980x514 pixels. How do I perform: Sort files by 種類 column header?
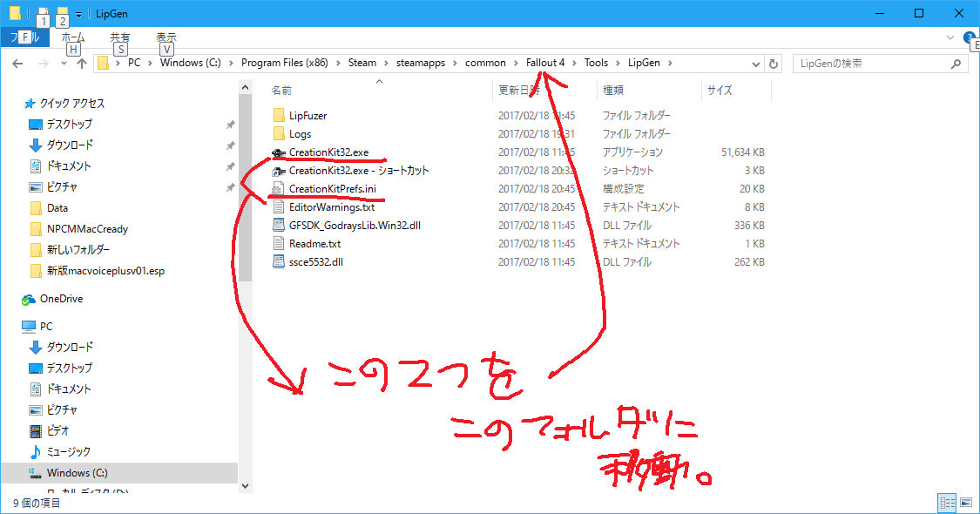click(612, 91)
